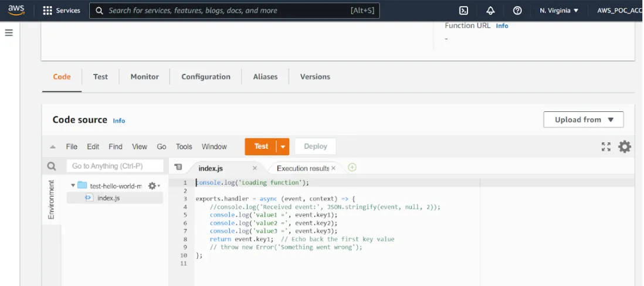
Task: Activate the Execution results tab
Action: pyautogui.click(x=303, y=168)
